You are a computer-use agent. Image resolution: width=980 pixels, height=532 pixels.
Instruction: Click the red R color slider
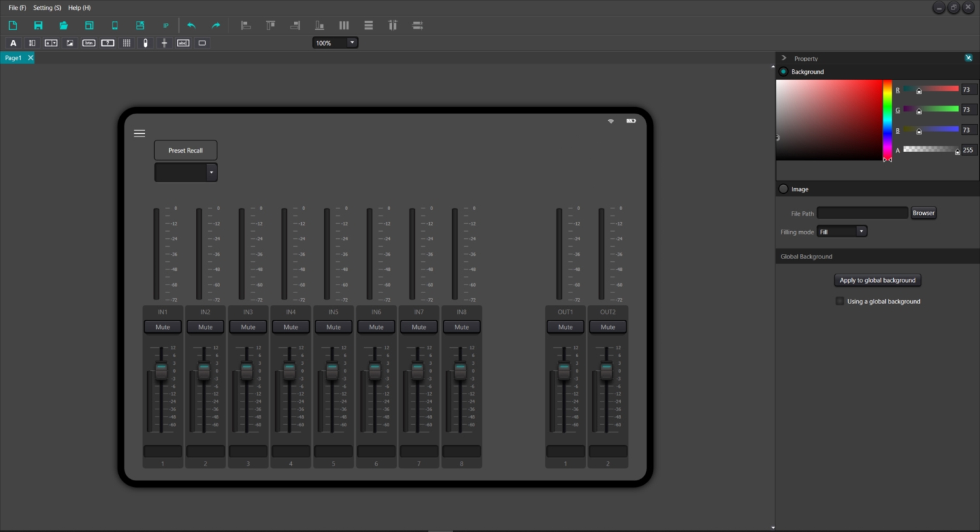point(931,89)
